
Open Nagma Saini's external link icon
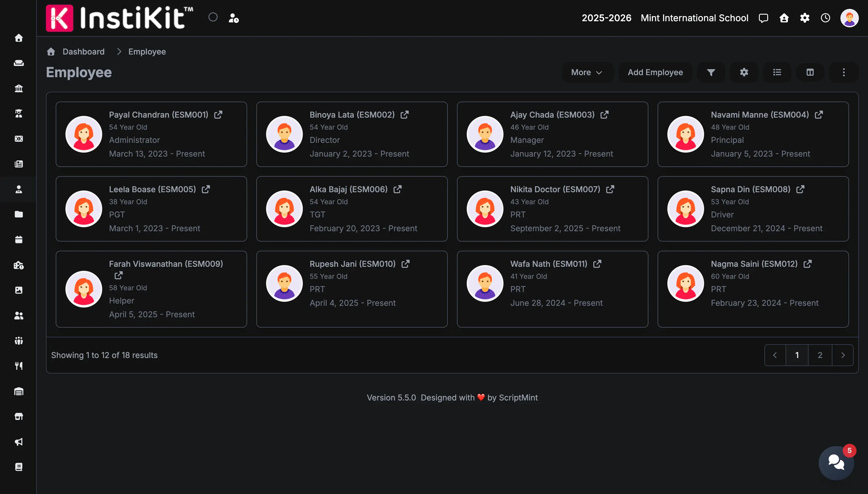(x=807, y=264)
